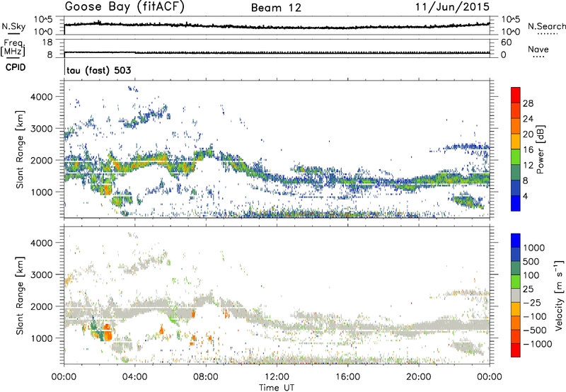This screenshot has height=392, width=566.
Task: Select the tau (fast) 503 annotation
Action: [x=99, y=70]
